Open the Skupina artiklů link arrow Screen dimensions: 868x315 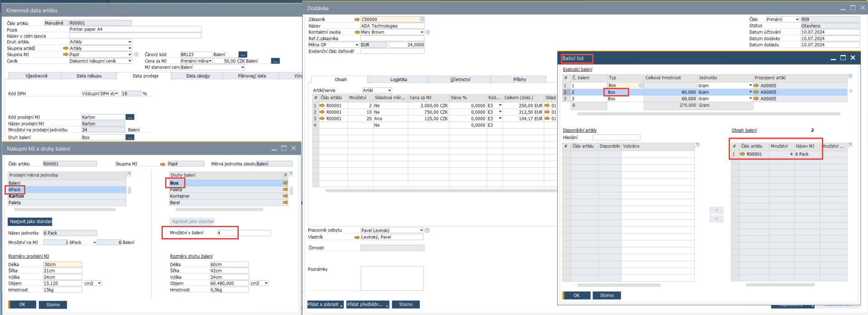(66, 48)
